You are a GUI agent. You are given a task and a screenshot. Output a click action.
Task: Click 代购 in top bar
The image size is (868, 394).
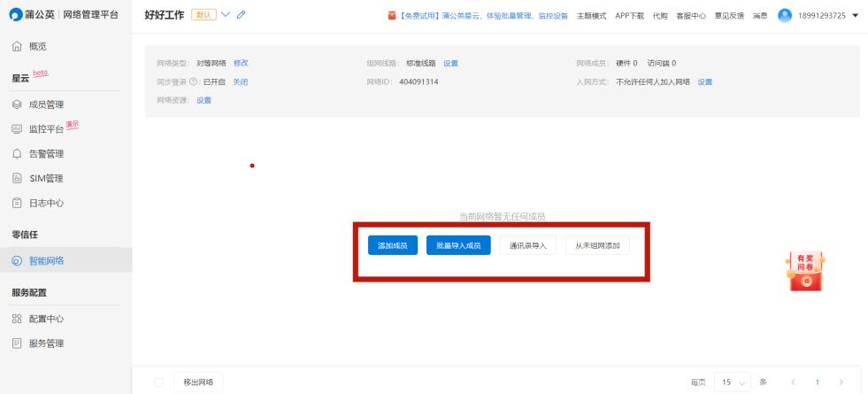point(660,16)
